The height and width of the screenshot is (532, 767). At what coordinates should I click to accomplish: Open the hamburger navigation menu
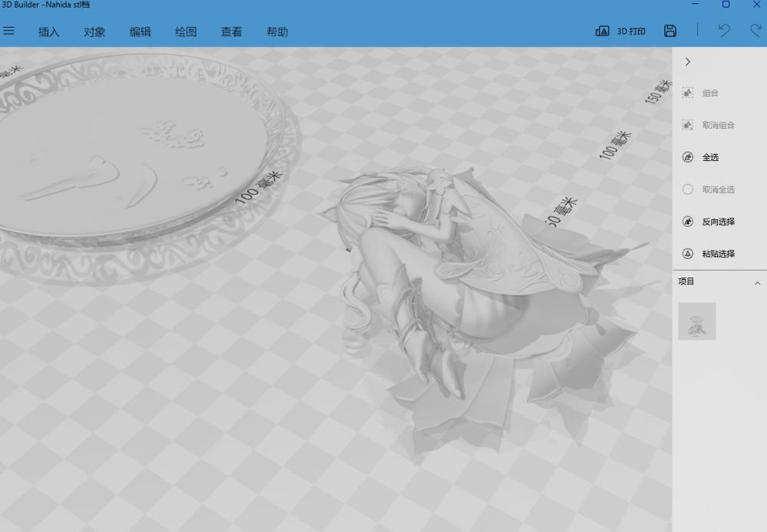pyautogui.click(x=8, y=31)
